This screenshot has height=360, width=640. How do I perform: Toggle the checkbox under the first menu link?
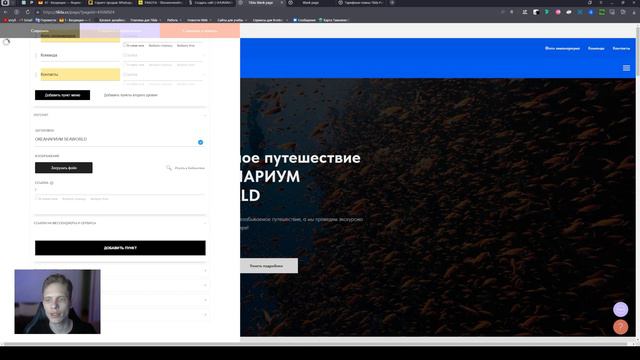click(x=125, y=46)
